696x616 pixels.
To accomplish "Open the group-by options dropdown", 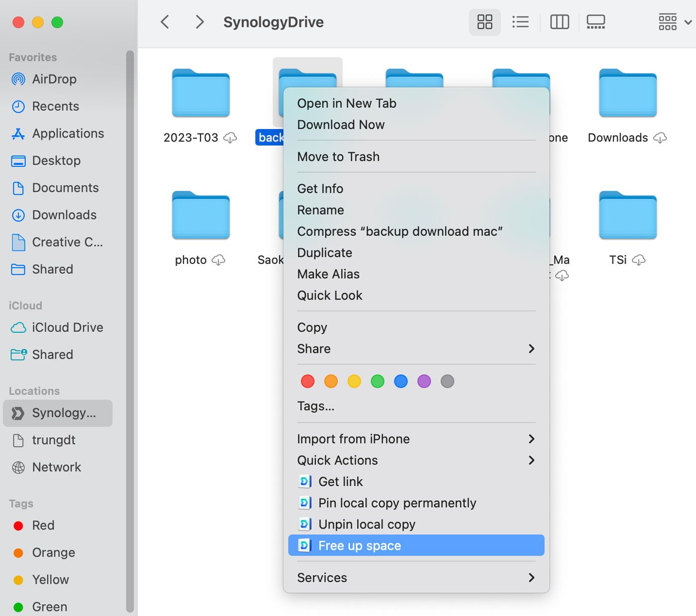I will coord(675,22).
